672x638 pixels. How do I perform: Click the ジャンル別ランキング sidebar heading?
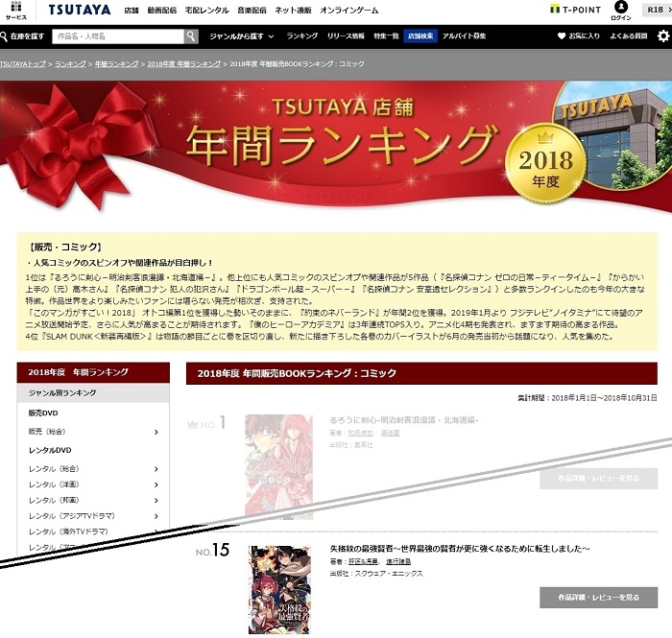click(x=93, y=393)
